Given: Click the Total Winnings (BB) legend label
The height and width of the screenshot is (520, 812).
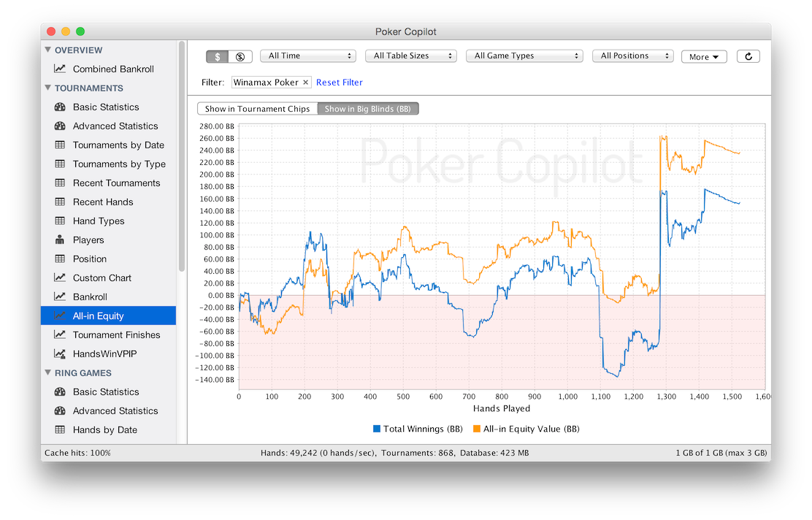Looking at the screenshot, I should [423, 429].
